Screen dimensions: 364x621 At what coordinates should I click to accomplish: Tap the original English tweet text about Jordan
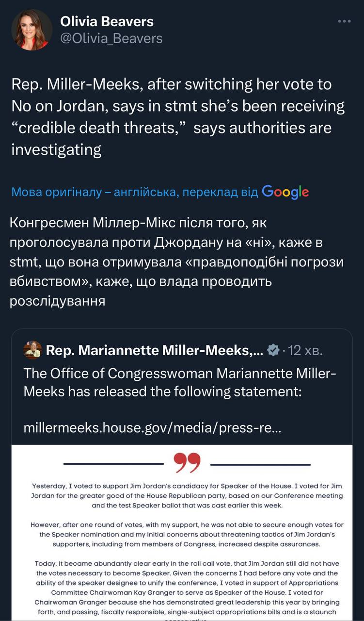pos(177,116)
